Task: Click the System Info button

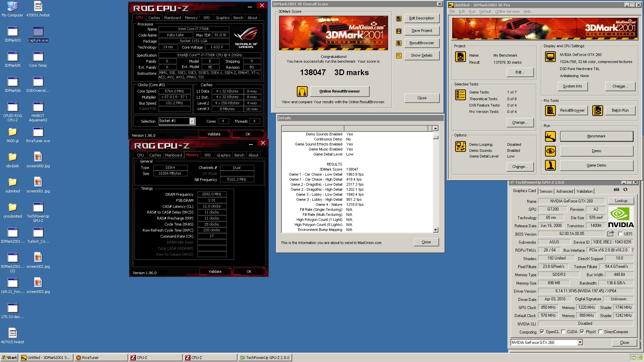Action: click(572, 86)
